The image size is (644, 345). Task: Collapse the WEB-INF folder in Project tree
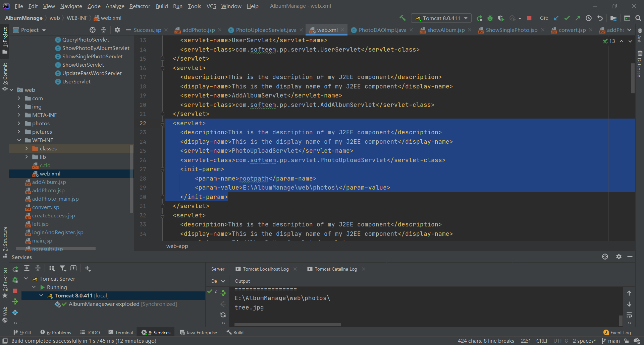[x=19, y=140]
